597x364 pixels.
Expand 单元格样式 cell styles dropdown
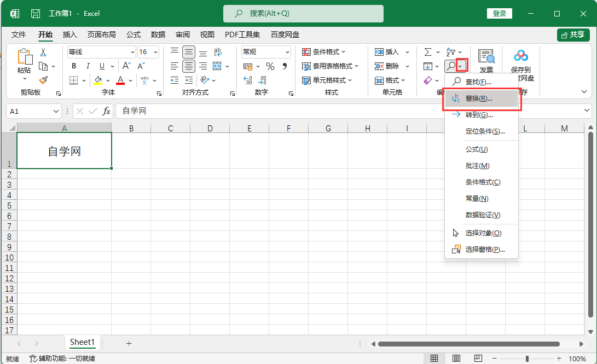coord(350,80)
